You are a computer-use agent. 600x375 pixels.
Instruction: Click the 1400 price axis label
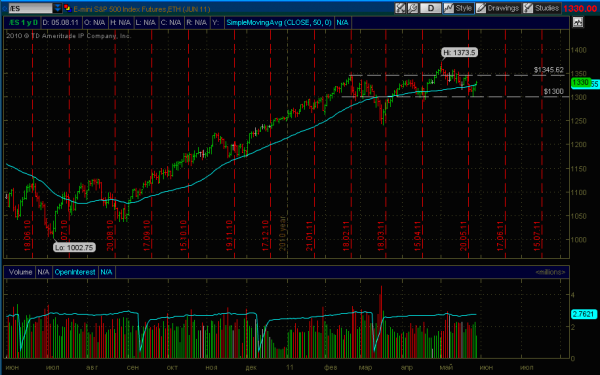580,50
